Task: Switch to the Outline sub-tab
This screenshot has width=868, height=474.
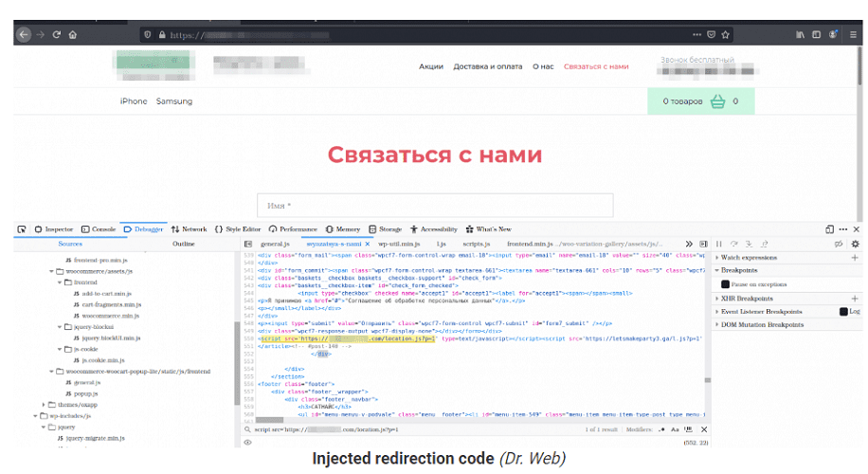Action: pyautogui.click(x=183, y=244)
